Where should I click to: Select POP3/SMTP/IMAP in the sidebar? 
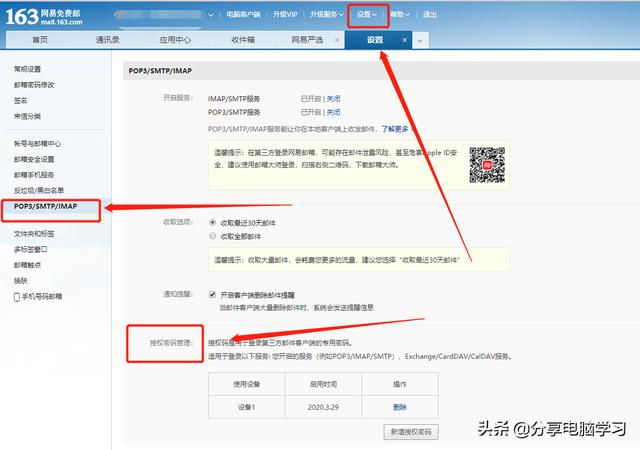(x=45, y=207)
